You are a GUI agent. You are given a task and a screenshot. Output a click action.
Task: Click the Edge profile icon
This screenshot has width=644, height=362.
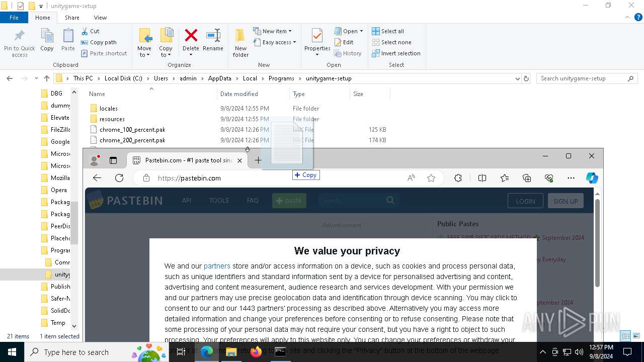point(94,160)
